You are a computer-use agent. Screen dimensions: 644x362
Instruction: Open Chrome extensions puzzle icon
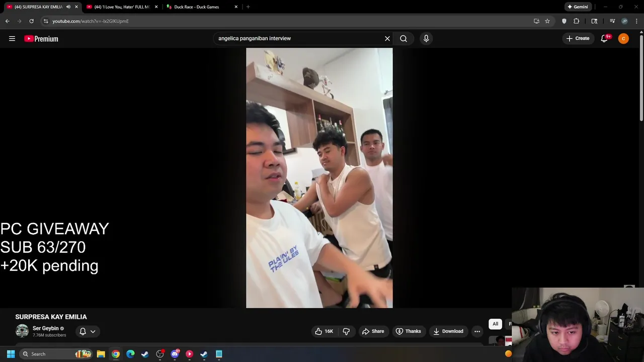pyautogui.click(x=577, y=21)
